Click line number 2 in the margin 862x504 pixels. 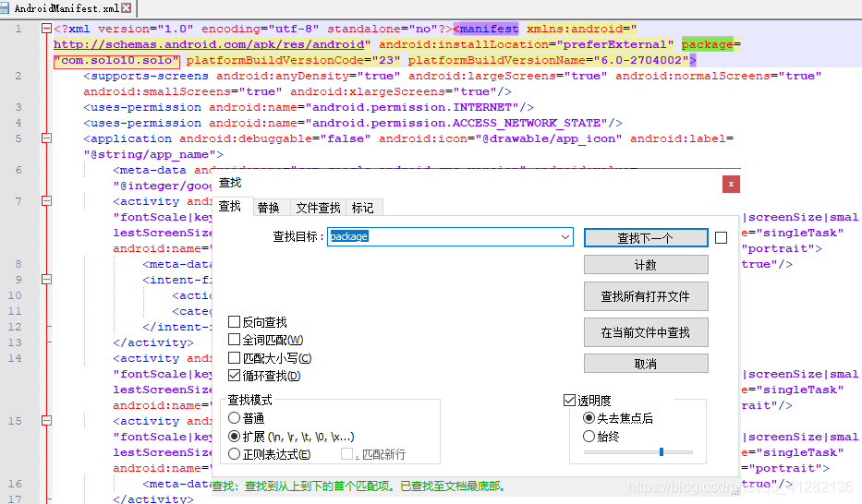[18, 76]
